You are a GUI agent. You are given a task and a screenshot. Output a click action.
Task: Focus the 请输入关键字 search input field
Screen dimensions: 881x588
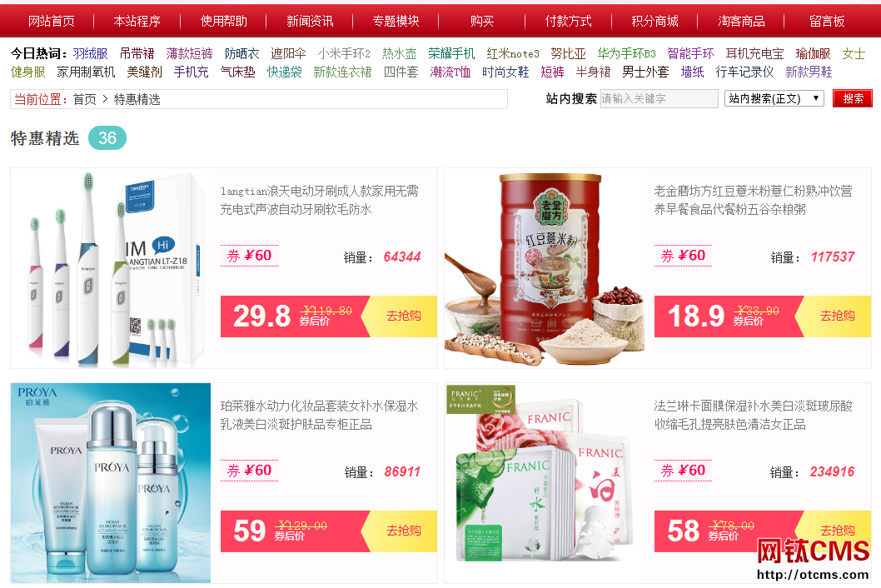click(x=659, y=98)
